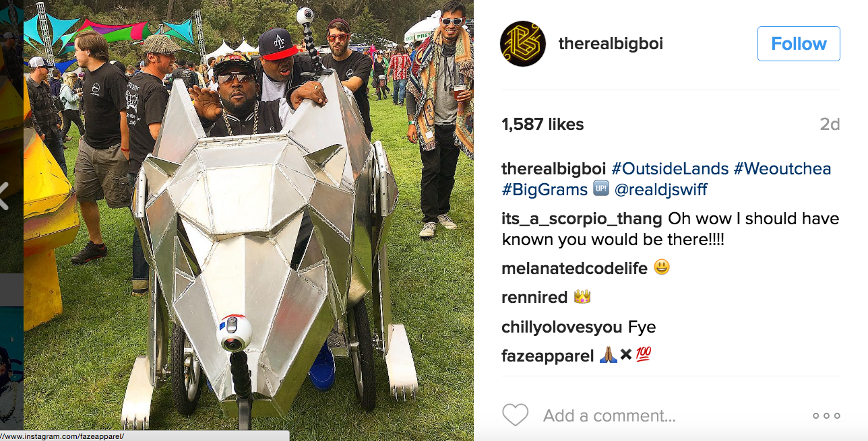
Task: Follow therealbigboi
Action: 799,44
